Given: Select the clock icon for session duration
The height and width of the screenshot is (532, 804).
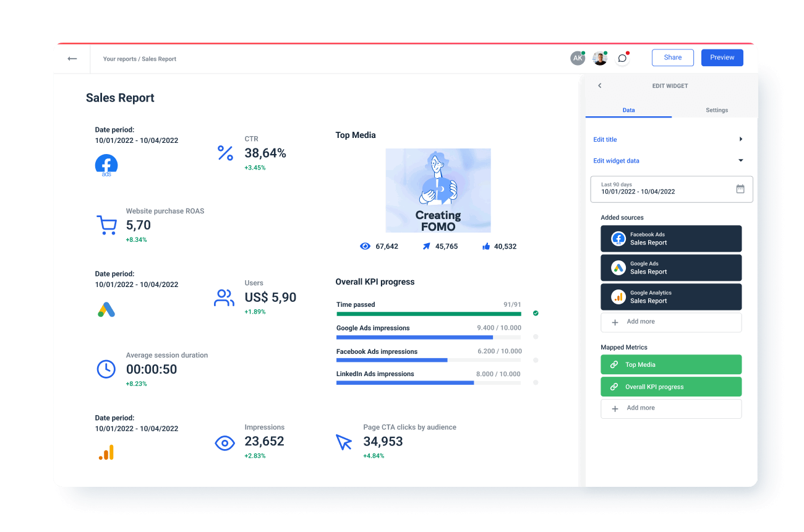Looking at the screenshot, I should (106, 369).
